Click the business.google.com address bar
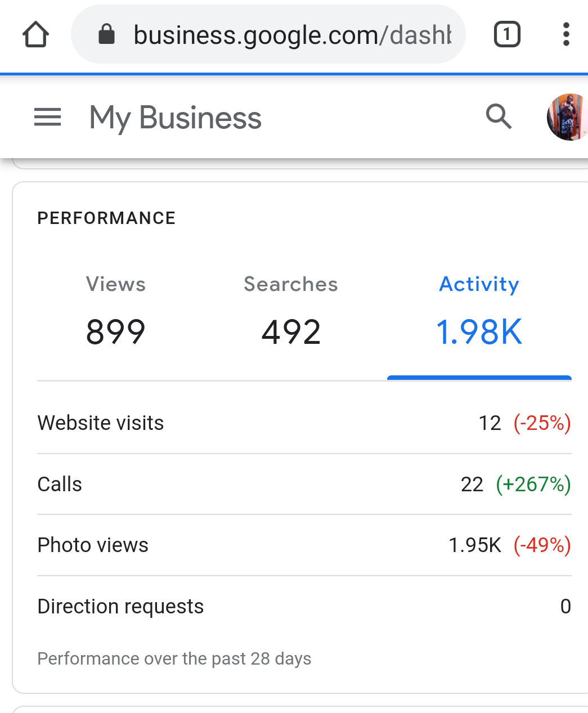Image resolution: width=588 pixels, height=713 pixels. click(291, 35)
